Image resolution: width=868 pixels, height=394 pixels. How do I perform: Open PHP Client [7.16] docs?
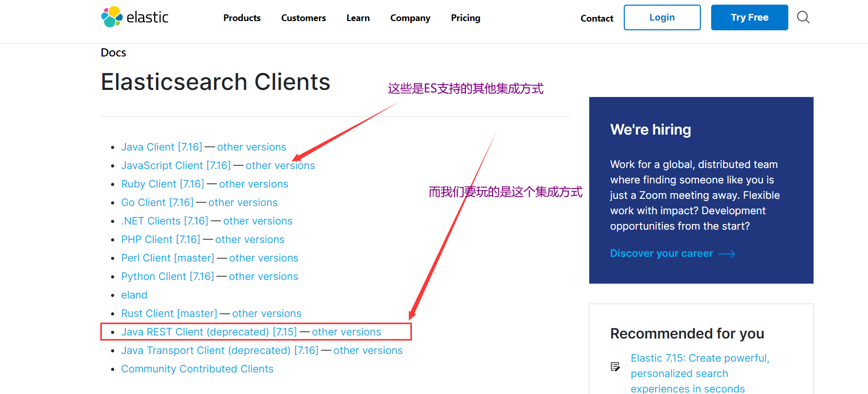(x=161, y=239)
